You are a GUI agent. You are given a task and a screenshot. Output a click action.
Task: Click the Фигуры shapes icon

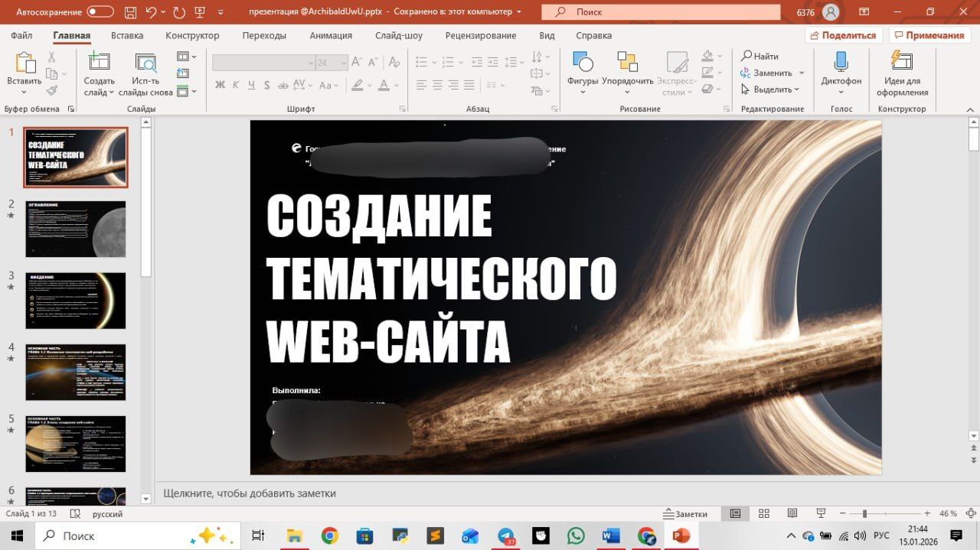(583, 63)
